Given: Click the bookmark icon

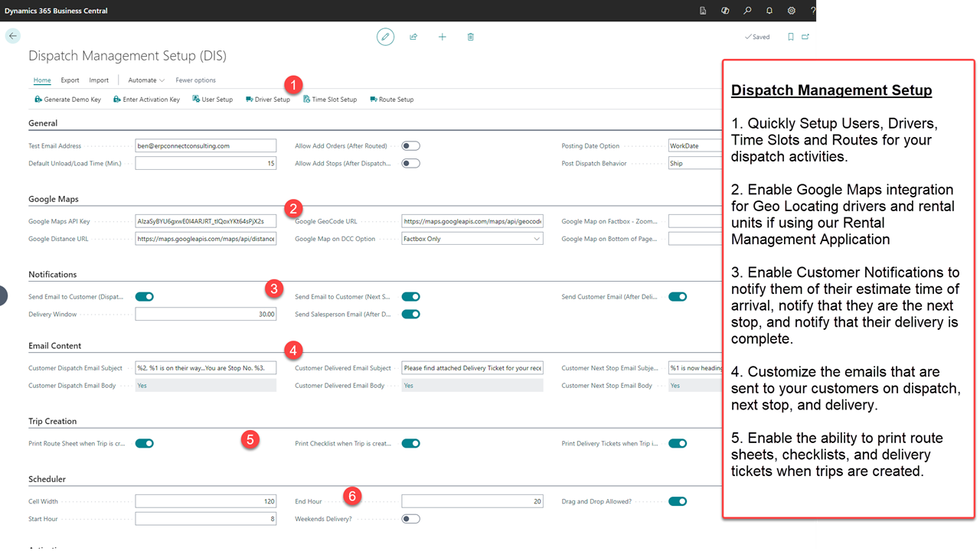Looking at the screenshot, I should click(791, 37).
